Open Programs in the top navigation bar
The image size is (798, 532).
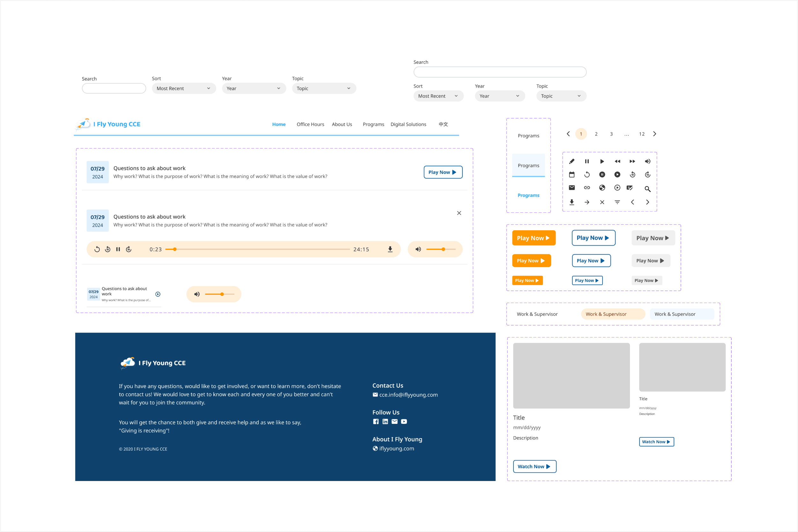(x=373, y=124)
